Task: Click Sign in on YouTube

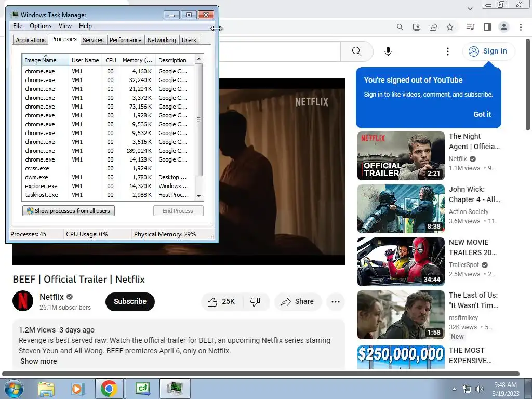Action: [x=488, y=51]
